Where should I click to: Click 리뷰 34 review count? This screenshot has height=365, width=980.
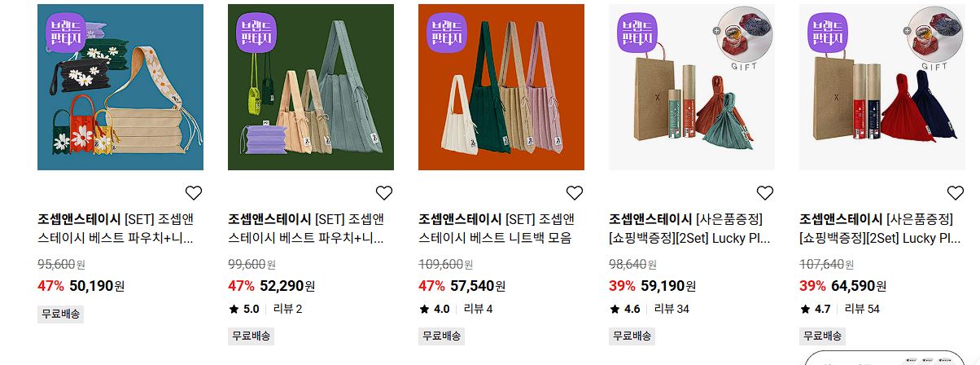point(672,309)
